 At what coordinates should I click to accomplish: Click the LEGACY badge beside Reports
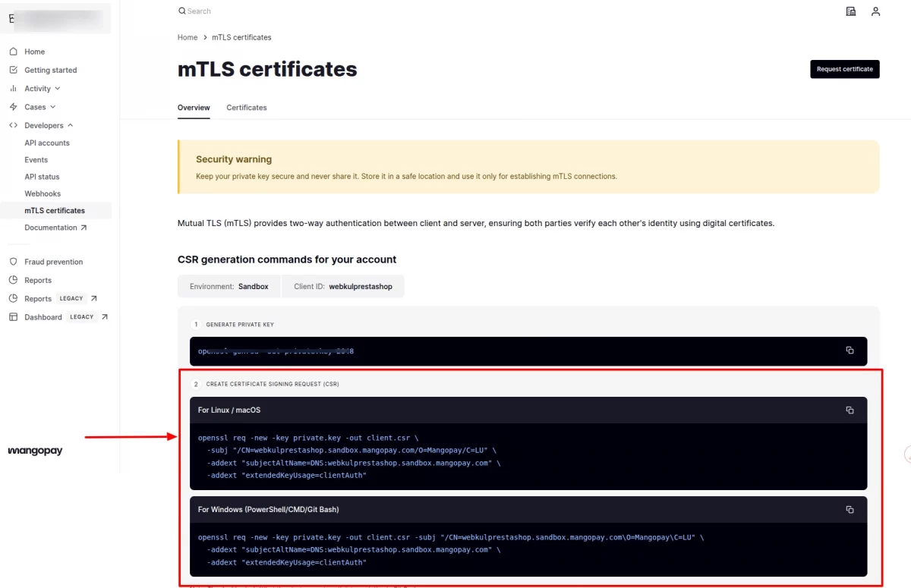(71, 298)
